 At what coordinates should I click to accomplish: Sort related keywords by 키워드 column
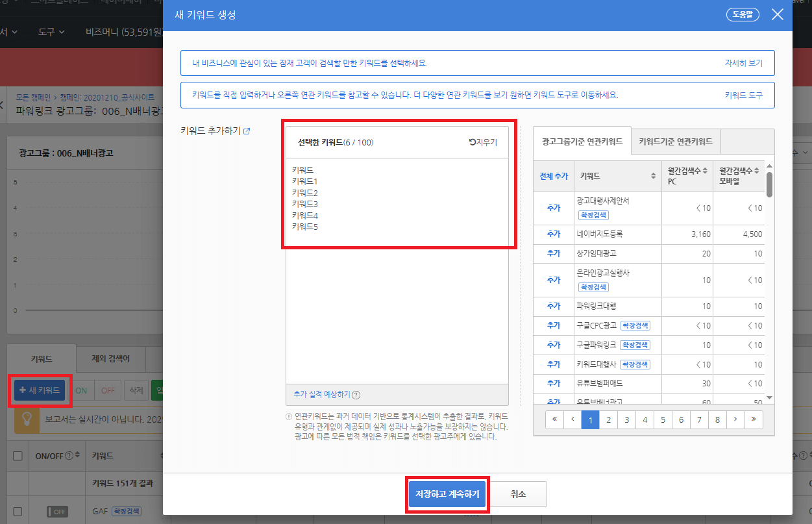click(653, 175)
